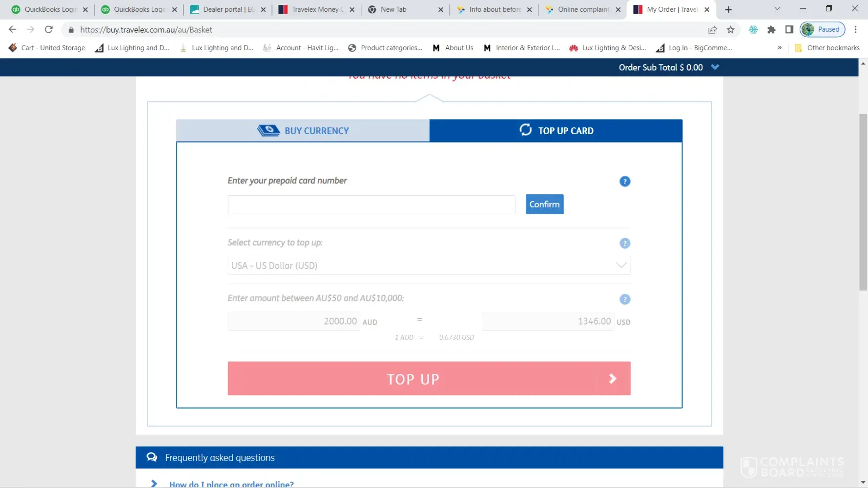Reload the Travelex basket page

[x=48, y=30]
